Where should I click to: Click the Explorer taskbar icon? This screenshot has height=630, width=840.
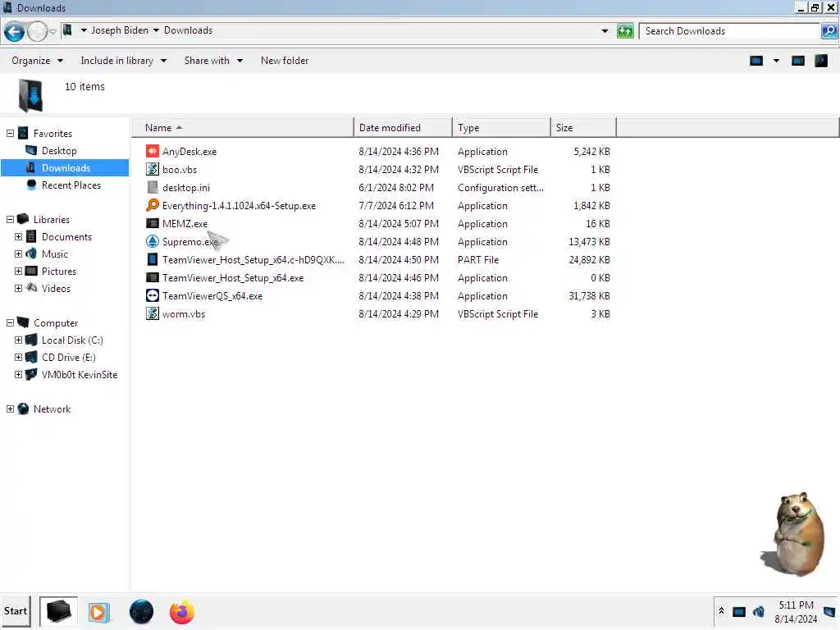pos(58,611)
